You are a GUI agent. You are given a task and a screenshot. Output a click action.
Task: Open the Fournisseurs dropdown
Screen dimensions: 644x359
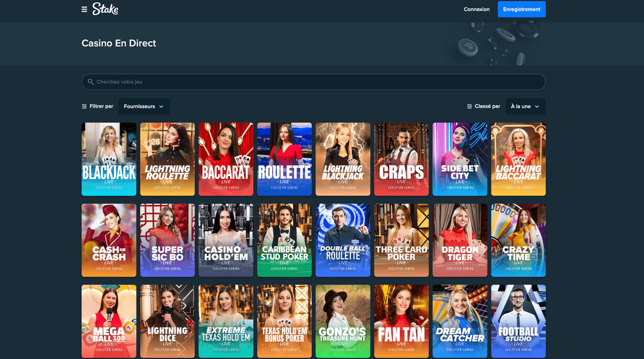[144, 106]
